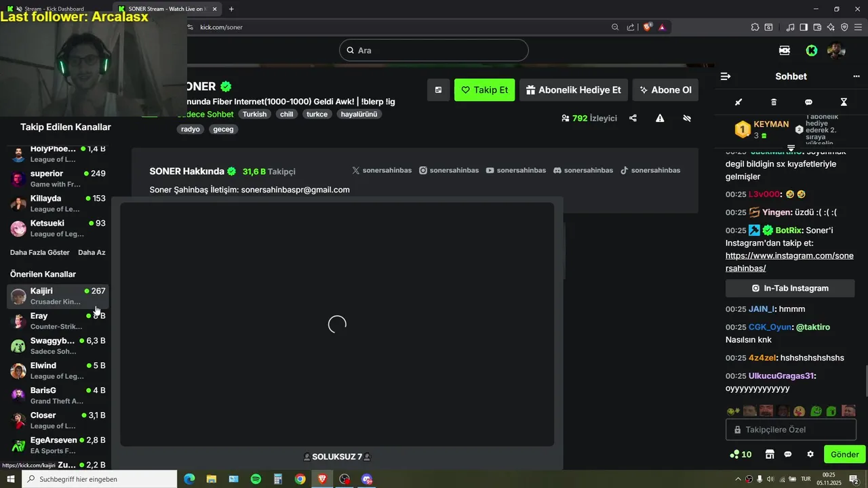Select the chill tag

click(x=287, y=115)
